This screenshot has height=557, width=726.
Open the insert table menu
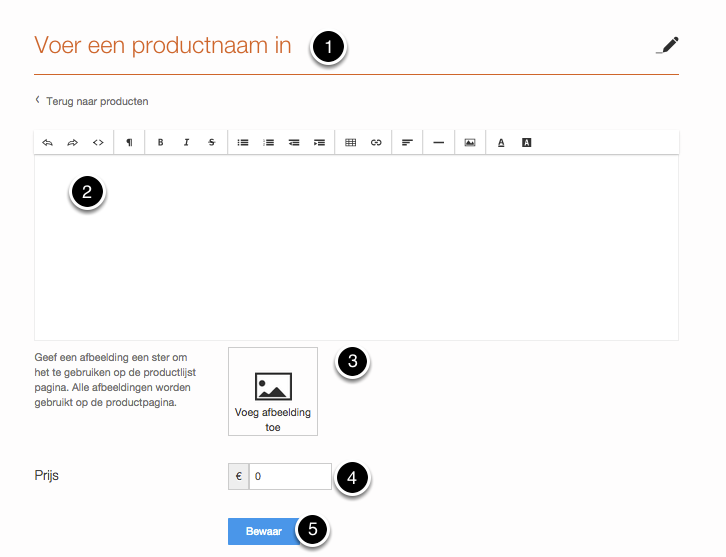click(x=351, y=143)
